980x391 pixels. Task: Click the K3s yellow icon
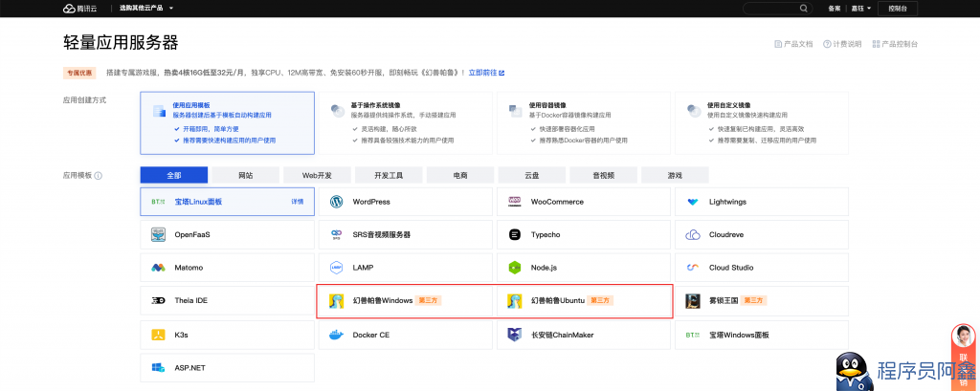point(158,335)
